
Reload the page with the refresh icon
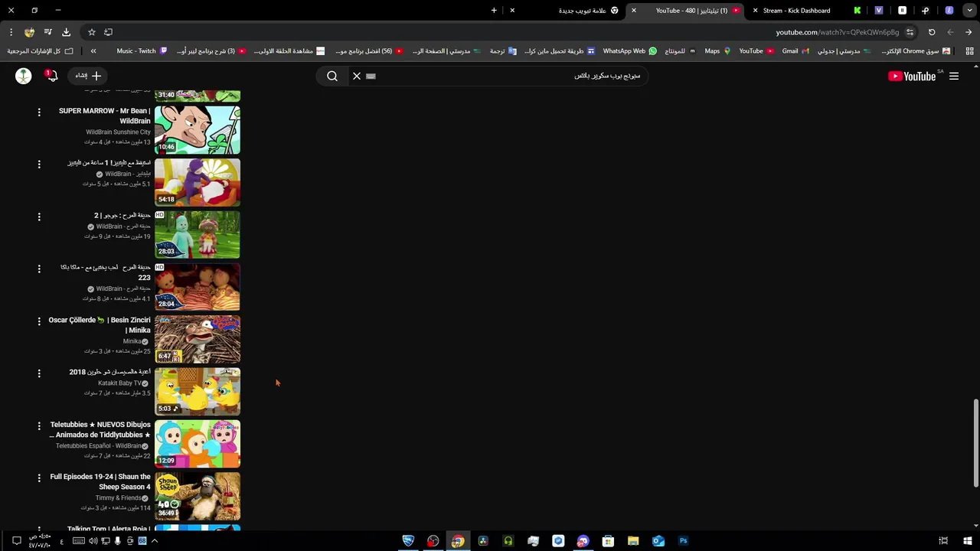coord(932,32)
